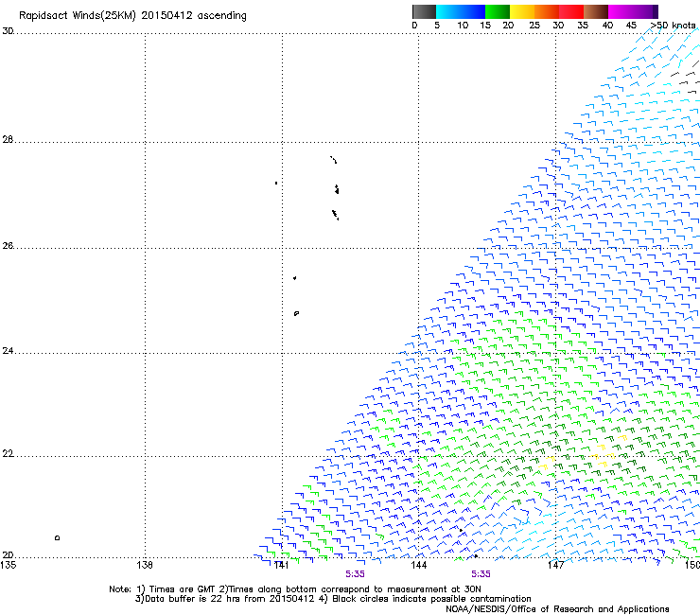Click the small island outline near 24.8N 141.3E
Viewport: 700px width, 615px height.
(296, 313)
